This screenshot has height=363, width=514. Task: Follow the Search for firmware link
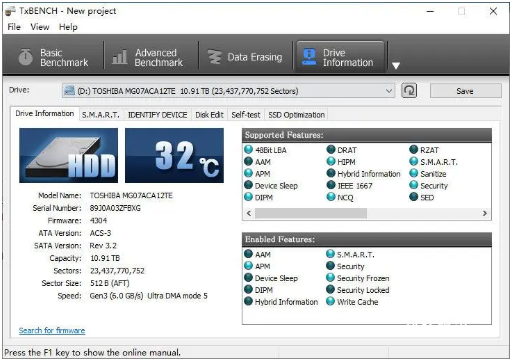(52, 330)
